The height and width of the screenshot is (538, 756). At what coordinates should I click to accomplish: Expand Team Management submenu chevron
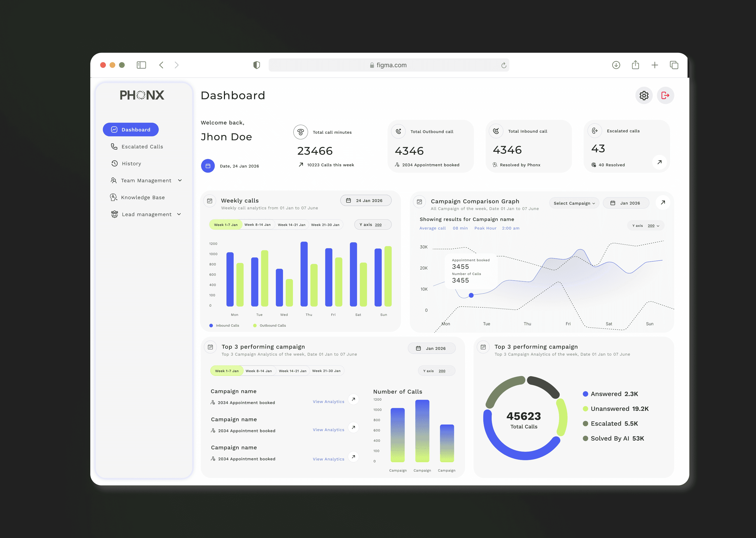(180, 180)
